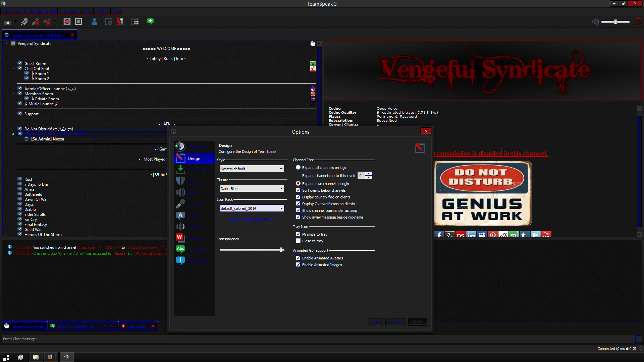Open the Notifications options section
Viewport: 644px width, 362px height.
coord(199,261)
